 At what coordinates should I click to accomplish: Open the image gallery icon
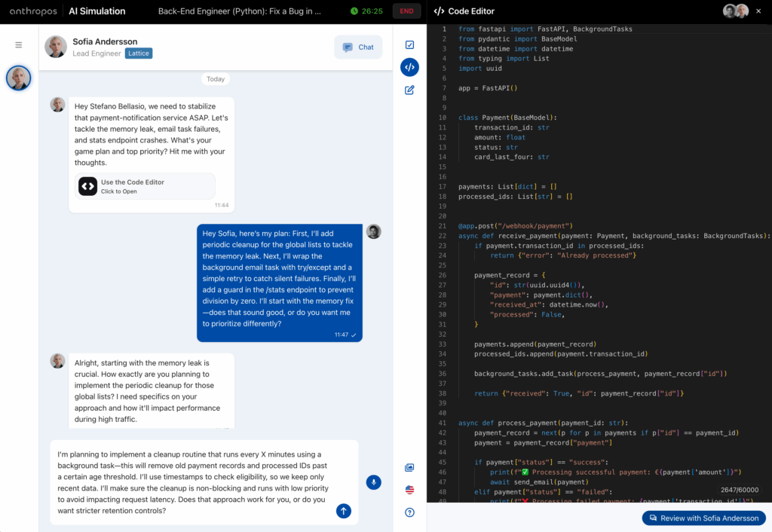coord(409,468)
